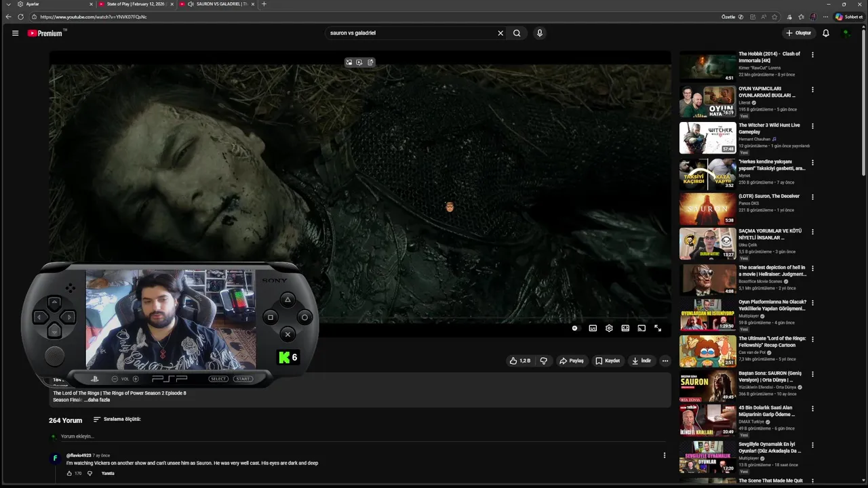868x488 pixels.
Task: Add page to browser favorites star
Action: [x=774, y=17]
